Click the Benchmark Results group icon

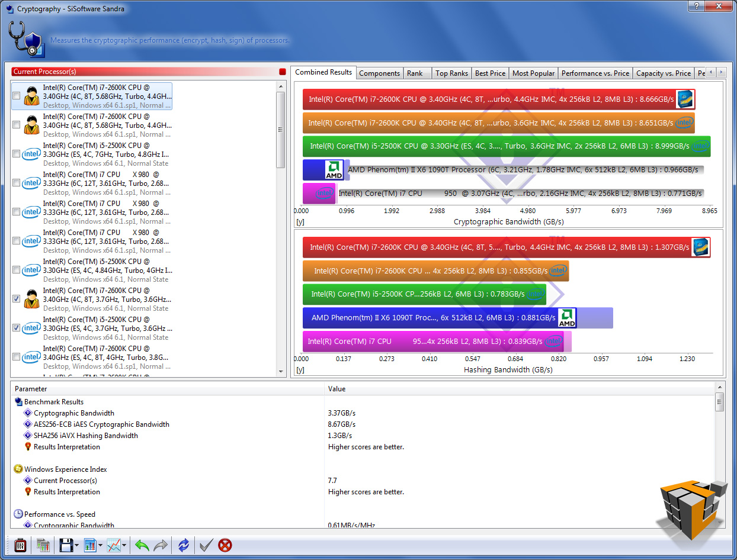point(18,402)
